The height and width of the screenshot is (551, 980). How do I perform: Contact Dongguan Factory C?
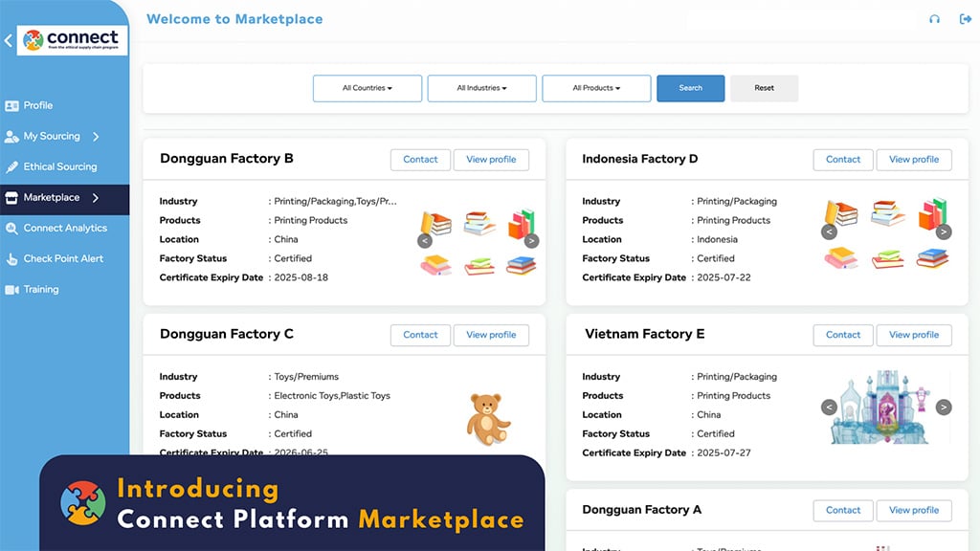coord(420,335)
